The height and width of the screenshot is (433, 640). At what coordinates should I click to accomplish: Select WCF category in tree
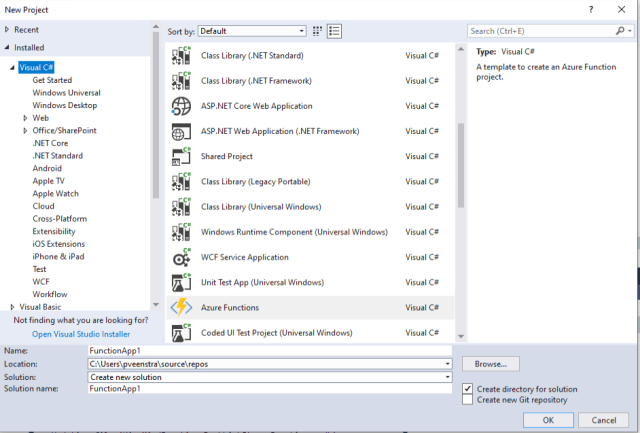pos(41,282)
